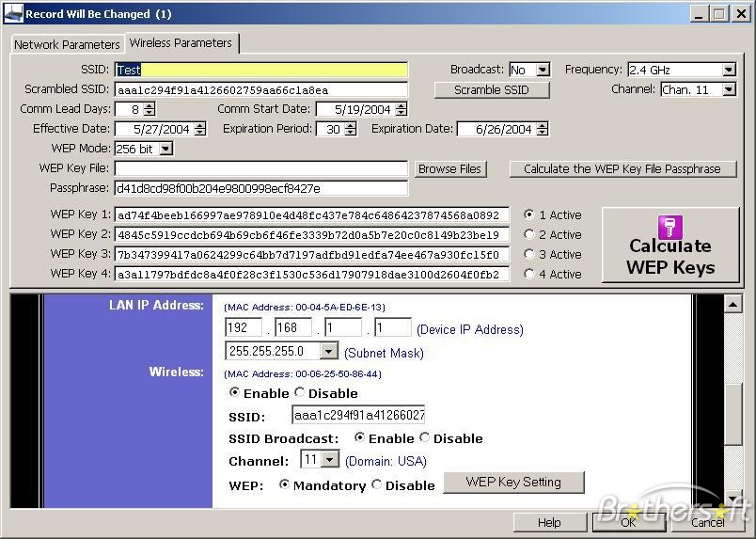Adjust the Comm Lead Days spinner arrows
This screenshot has height=539, width=756.
click(150, 109)
